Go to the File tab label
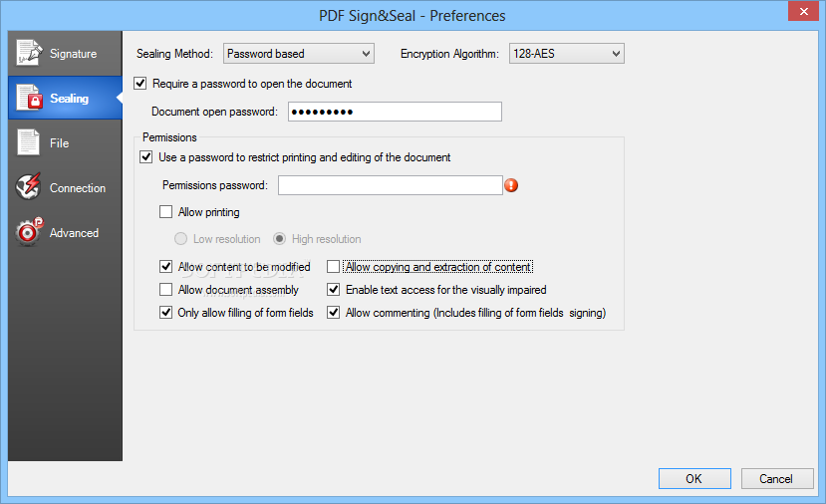 pyautogui.click(x=59, y=143)
